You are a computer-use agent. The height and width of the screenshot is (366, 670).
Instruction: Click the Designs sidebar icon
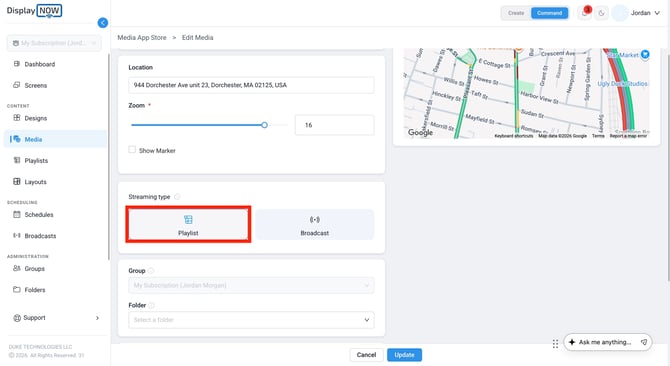pos(17,118)
